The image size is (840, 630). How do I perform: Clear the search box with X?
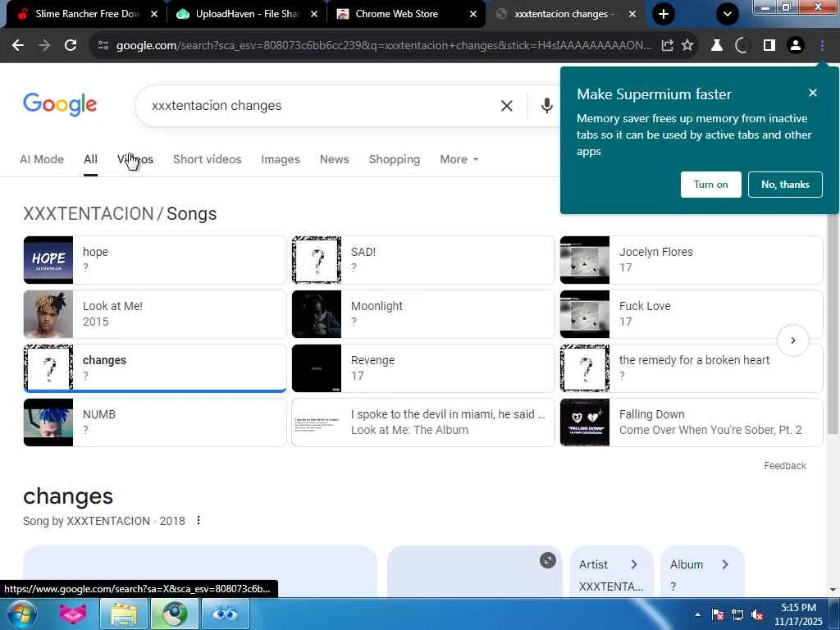[x=506, y=106]
